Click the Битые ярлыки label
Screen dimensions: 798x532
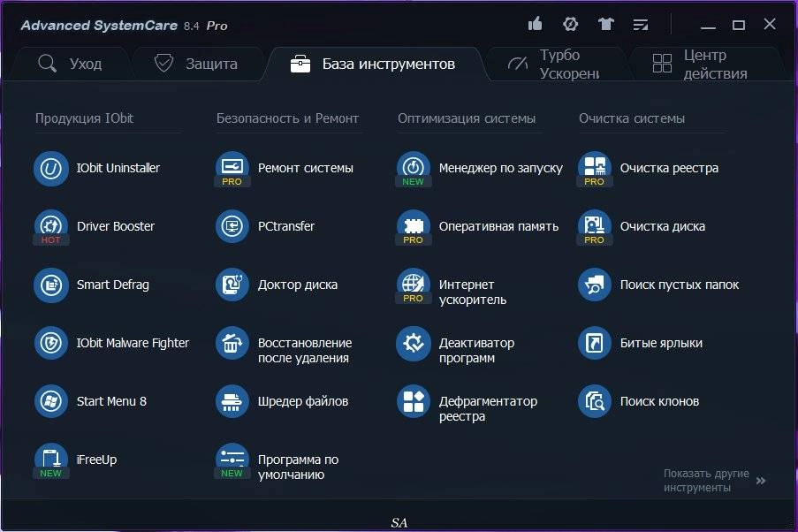click(x=661, y=343)
